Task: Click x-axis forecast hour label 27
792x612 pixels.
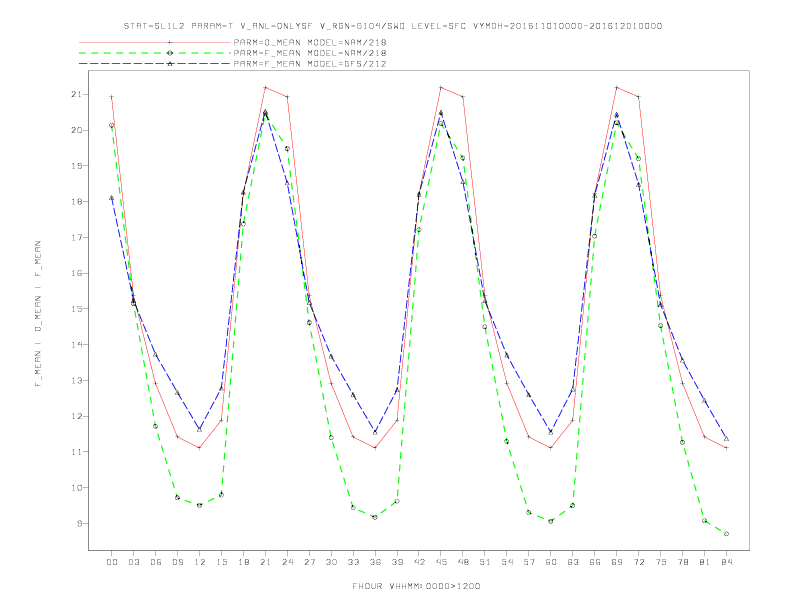Action: (x=309, y=562)
